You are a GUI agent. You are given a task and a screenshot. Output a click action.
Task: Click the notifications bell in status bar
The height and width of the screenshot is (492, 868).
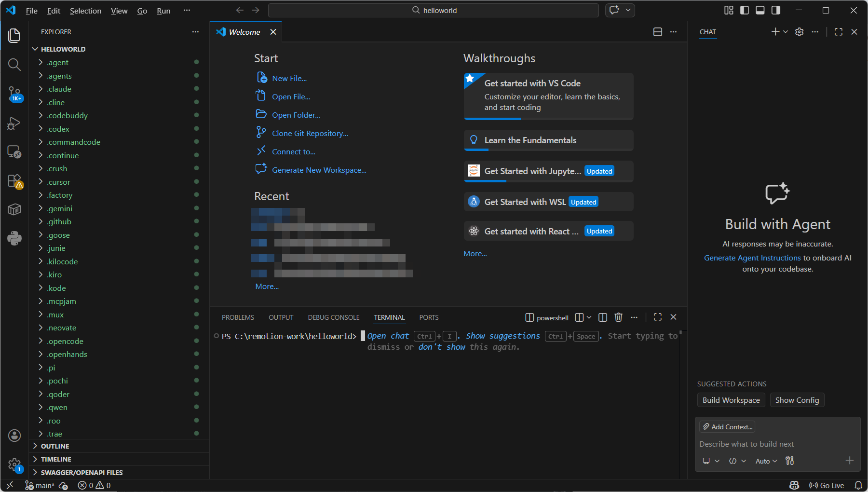858,485
